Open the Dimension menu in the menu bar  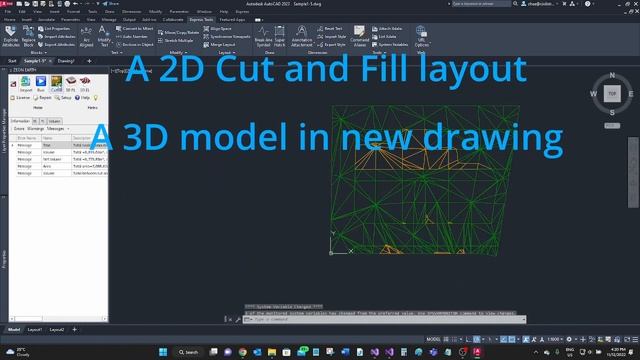click(131, 11)
